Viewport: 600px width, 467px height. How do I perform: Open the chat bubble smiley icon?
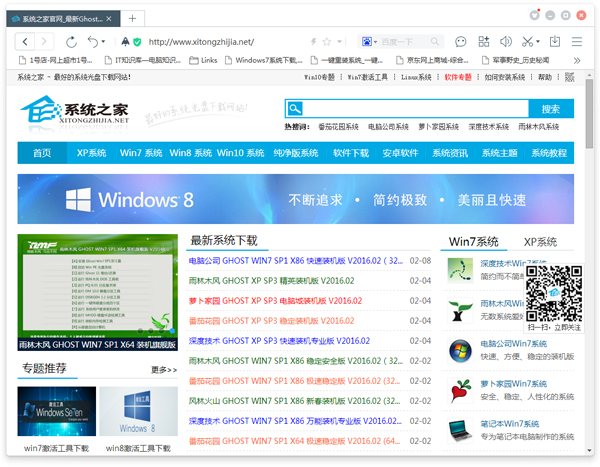[x=461, y=41]
